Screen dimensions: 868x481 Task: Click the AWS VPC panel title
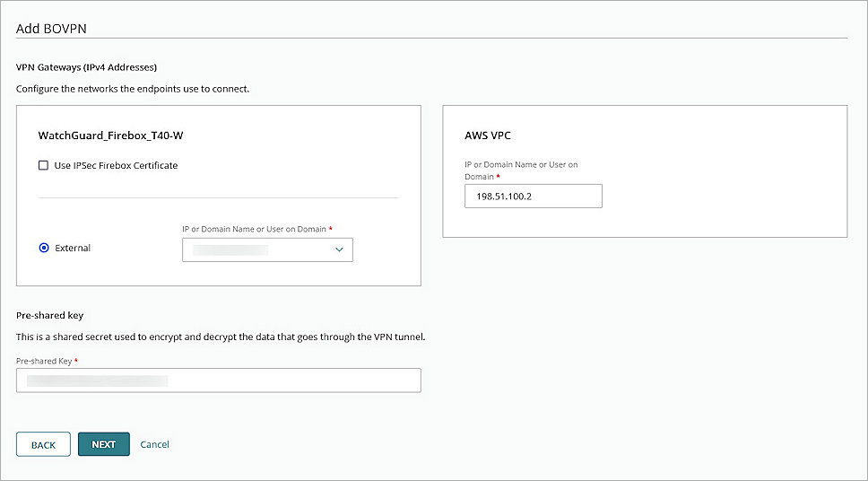[488, 136]
